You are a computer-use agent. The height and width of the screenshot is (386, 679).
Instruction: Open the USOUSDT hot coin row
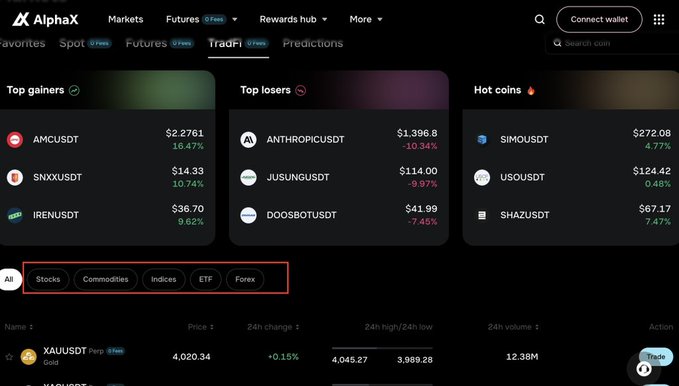click(572, 177)
